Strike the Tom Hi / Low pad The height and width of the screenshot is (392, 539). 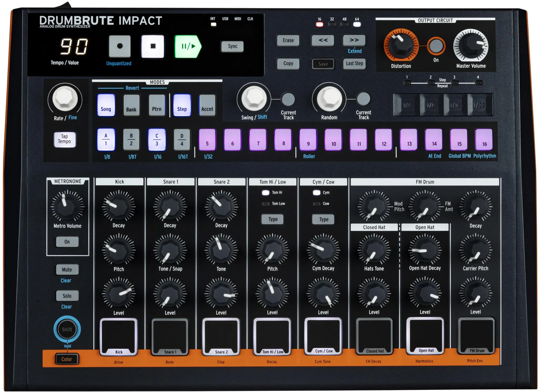pos(272,337)
